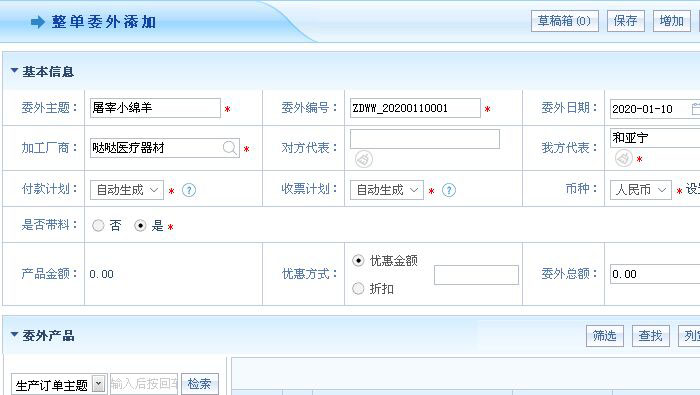Open the 付款计划 自动生成 dropdown
The image size is (700, 395).
tap(127, 190)
